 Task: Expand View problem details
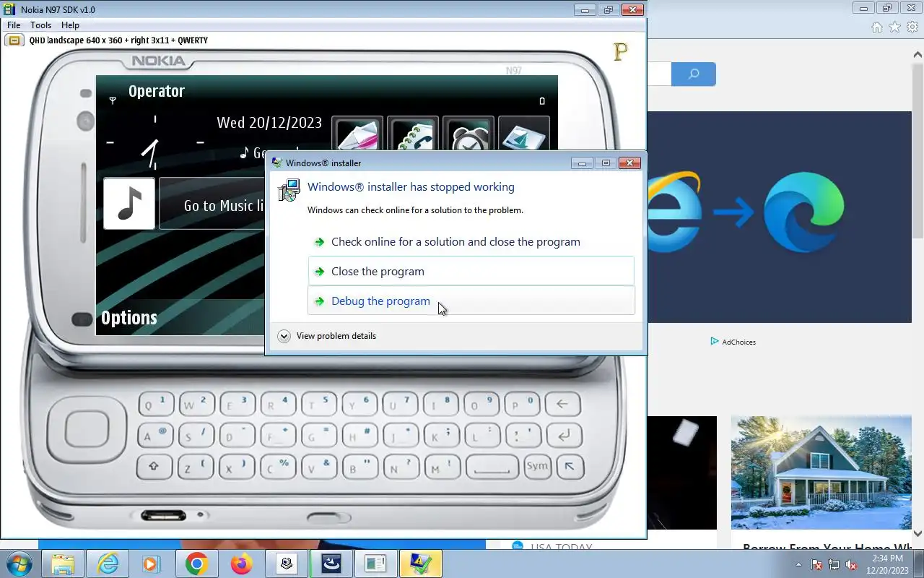(327, 336)
